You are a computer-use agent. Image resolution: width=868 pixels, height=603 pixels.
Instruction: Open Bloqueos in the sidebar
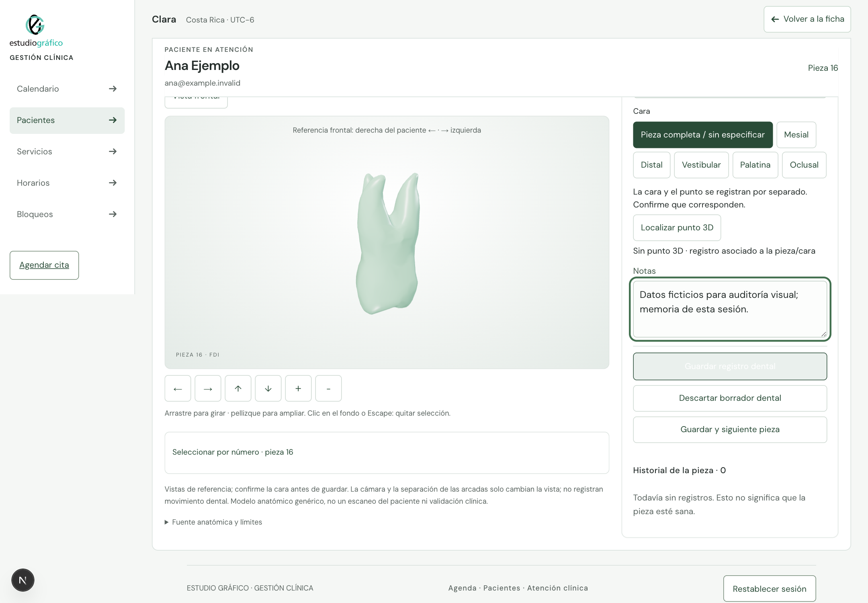(67, 214)
